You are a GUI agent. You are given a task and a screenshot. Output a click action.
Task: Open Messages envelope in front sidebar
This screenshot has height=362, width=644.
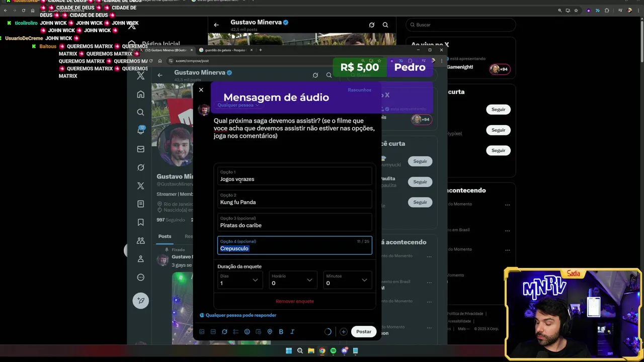tap(141, 149)
